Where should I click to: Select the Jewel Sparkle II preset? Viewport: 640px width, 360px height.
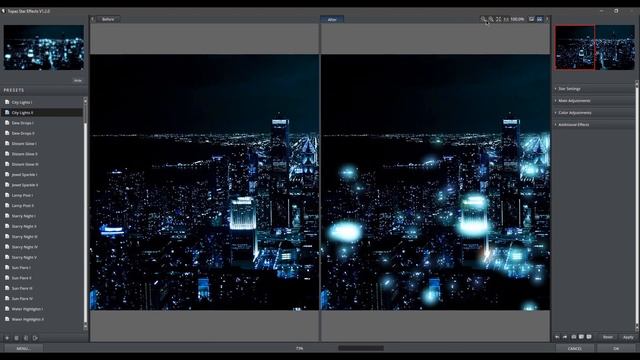pyautogui.click(x=42, y=185)
